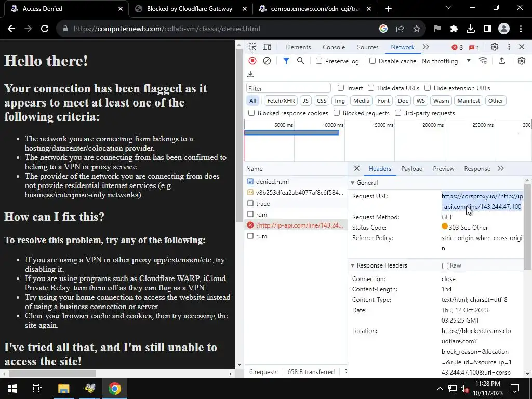Switch to Console panel
The height and width of the screenshot is (399, 532).
tap(334, 47)
